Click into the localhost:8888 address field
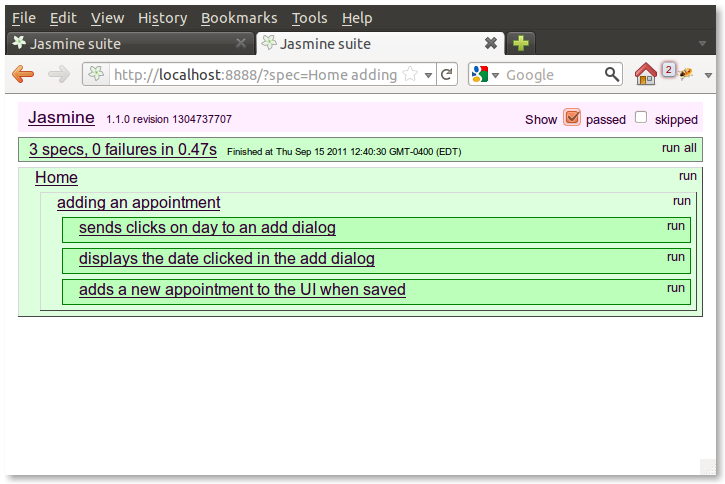This screenshot has height=484, width=725. pos(255,74)
